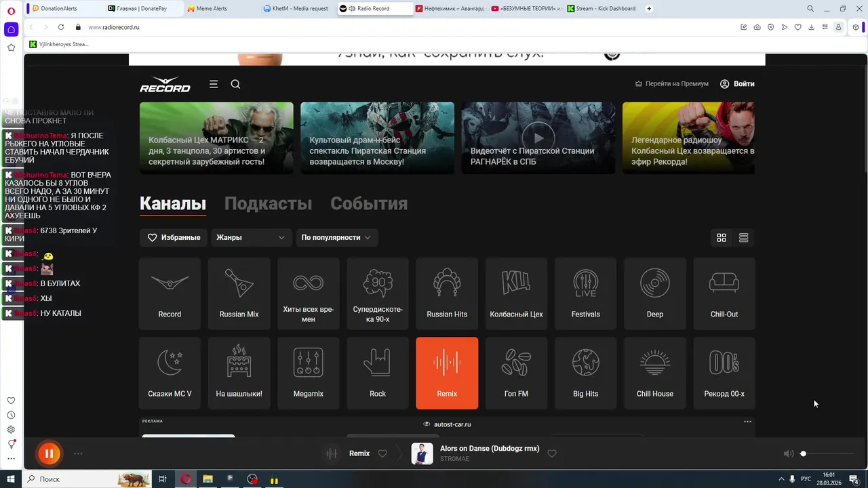This screenshot has width=868, height=488.
Task: Expand the Жанры genres dropdown
Action: (x=251, y=238)
